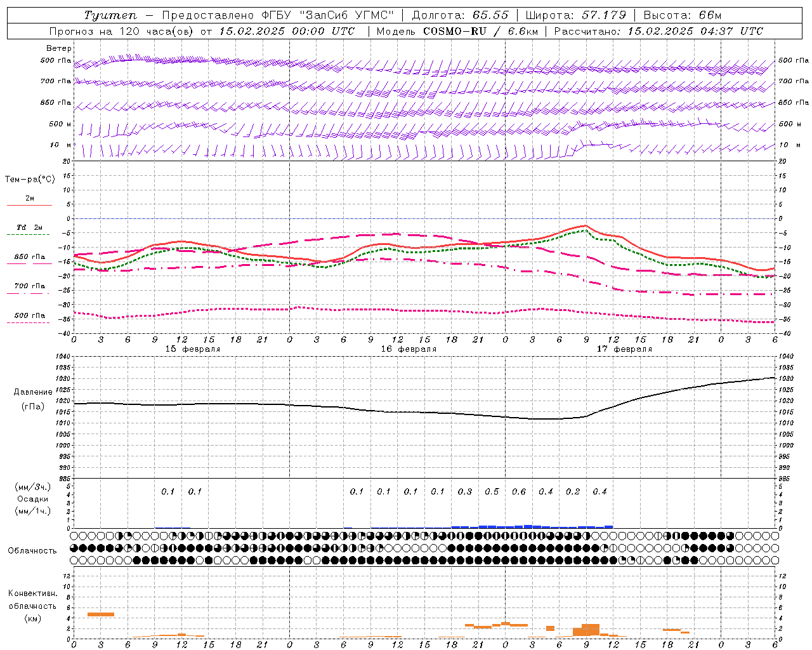Click the Давление pressure panel title
The image size is (812, 650).
pyautogui.click(x=33, y=392)
